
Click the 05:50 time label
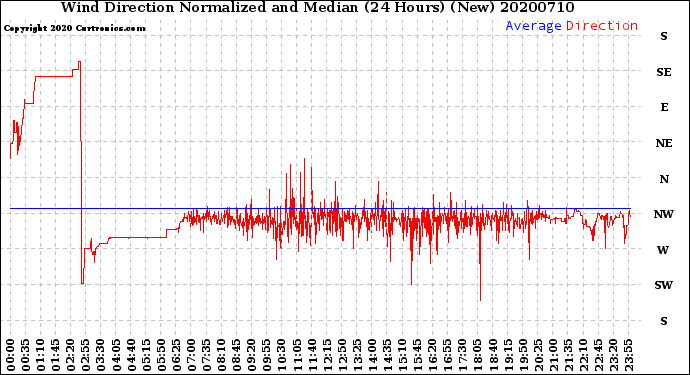pos(161,355)
